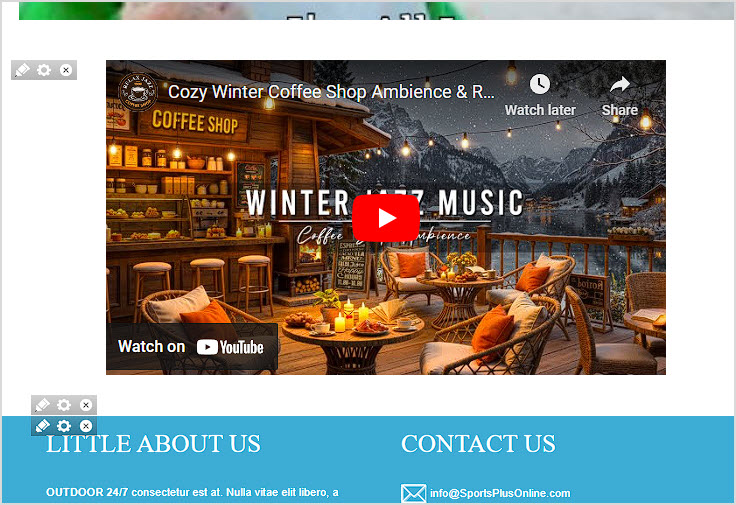The width and height of the screenshot is (736, 505).
Task: Click the Watch later clock icon
Action: click(x=540, y=84)
